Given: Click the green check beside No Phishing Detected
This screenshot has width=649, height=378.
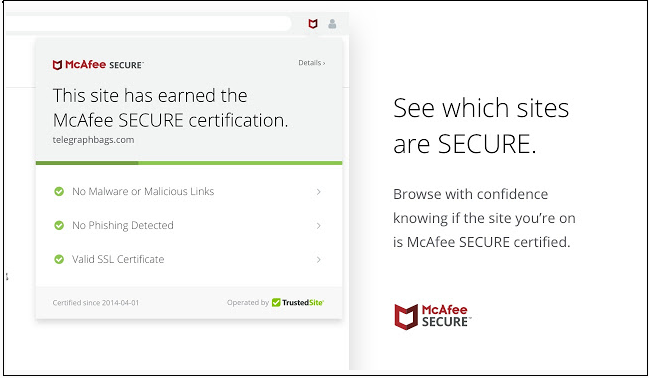Looking at the screenshot, I should tap(59, 225).
